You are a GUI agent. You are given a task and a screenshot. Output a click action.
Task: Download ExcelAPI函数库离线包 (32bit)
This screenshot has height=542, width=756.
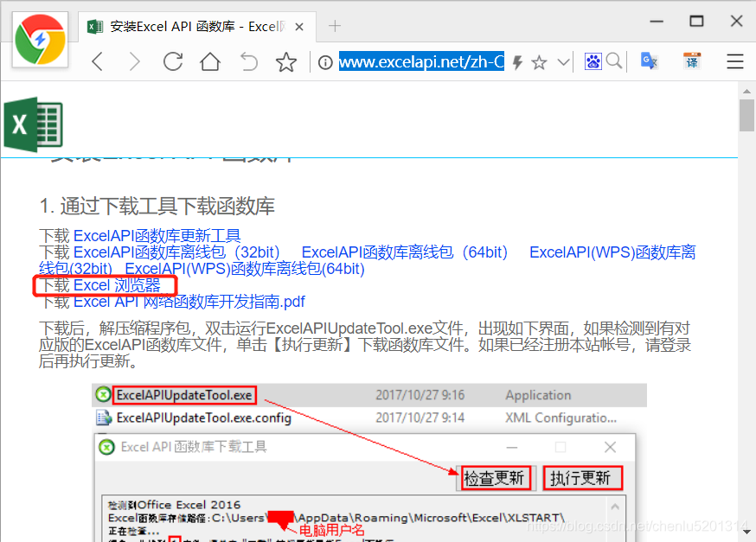pyautogui.click(x=176, y=252)
